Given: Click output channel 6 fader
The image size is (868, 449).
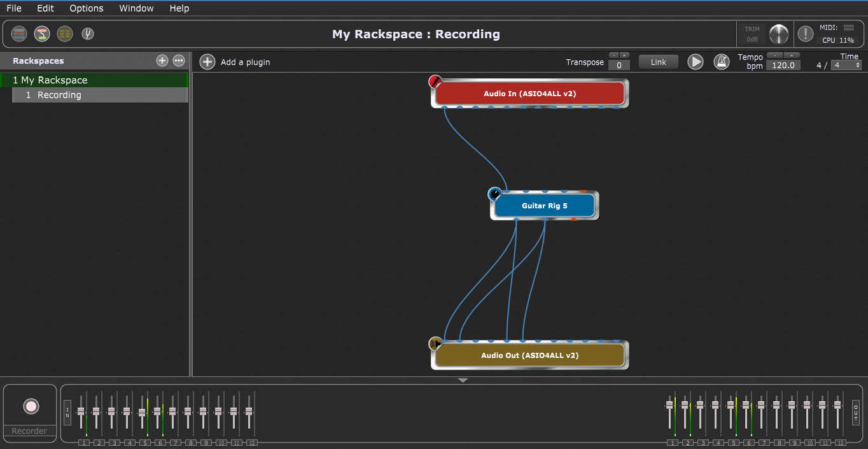Looking at the screenshot, I should [746, 404].
